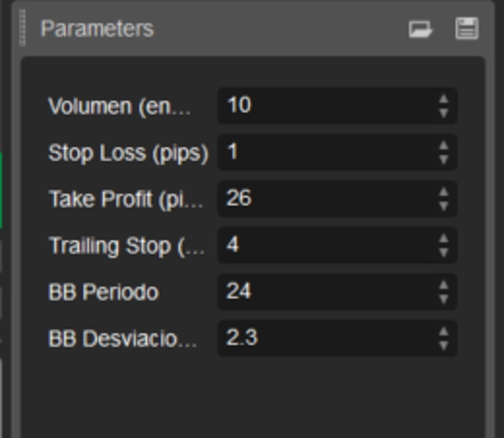The image size is (504, 438).
Task: Click the save parameters disk icon
Action: (466, 29)
